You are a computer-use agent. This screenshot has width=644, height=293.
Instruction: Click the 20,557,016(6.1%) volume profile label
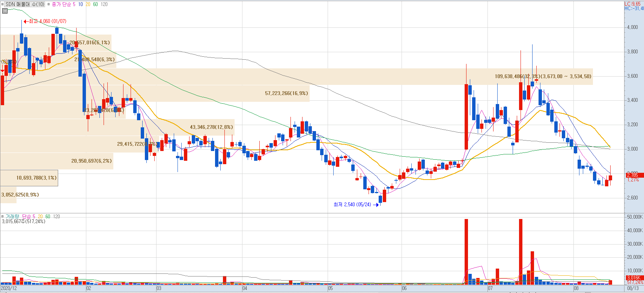89,42
